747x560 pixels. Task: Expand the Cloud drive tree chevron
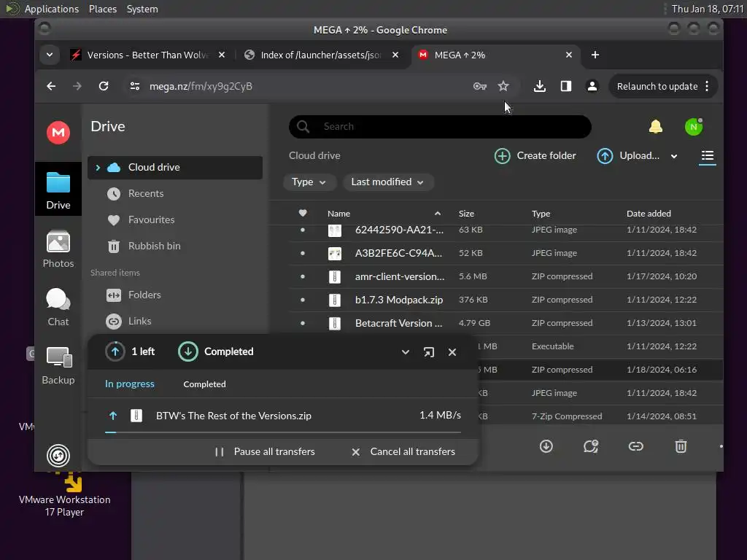coord(98,167)
